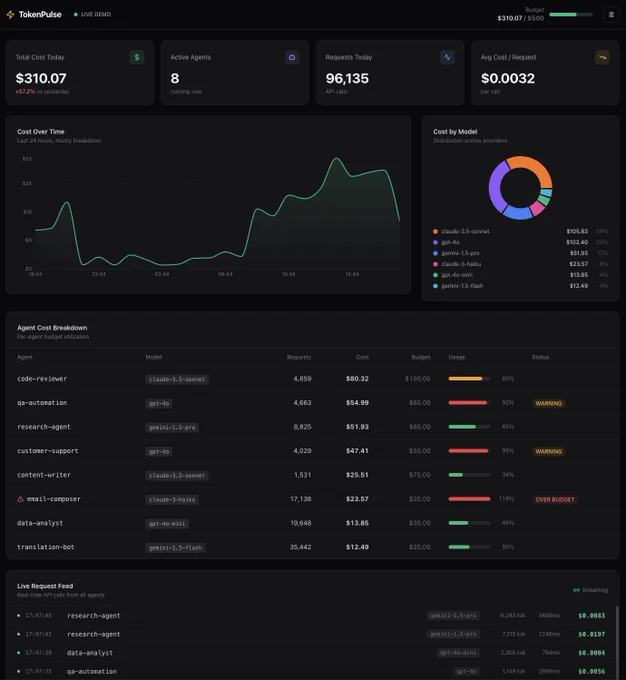The height and width of the screenshot is (680, 626).
Task: Click the cyan gemini-1.5-flash legend dot
Action: [436, 286]
